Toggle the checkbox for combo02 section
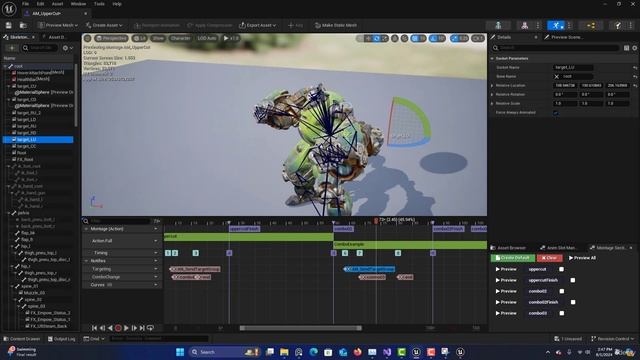Image resolution: width=640 pixels, height=360 pixels. [562, 291]
